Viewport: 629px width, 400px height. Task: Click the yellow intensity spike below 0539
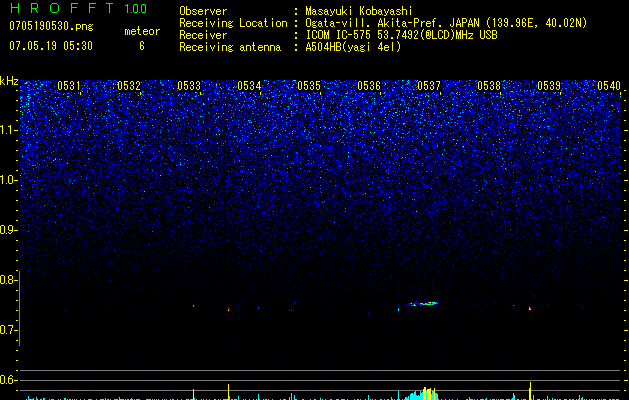(530, 391)
